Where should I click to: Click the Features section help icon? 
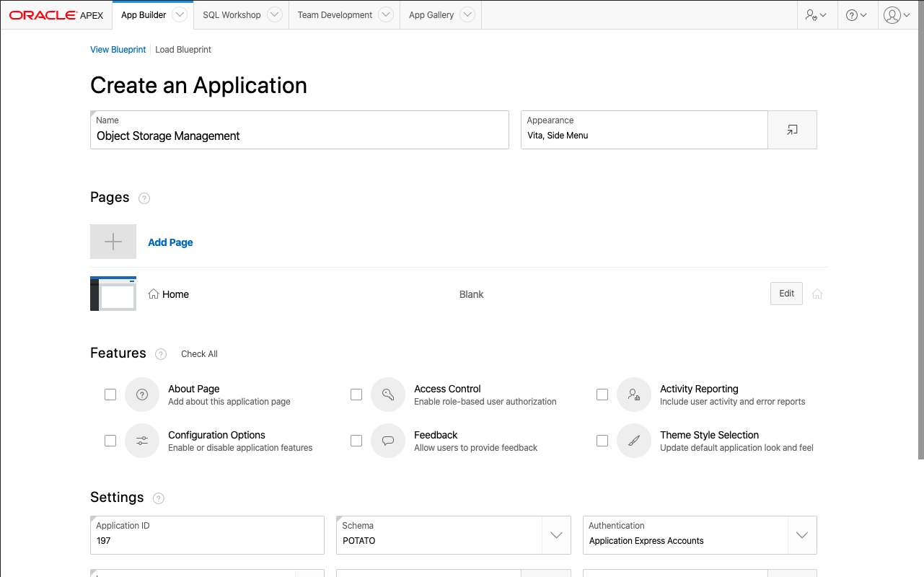click(x=161, y=354)
